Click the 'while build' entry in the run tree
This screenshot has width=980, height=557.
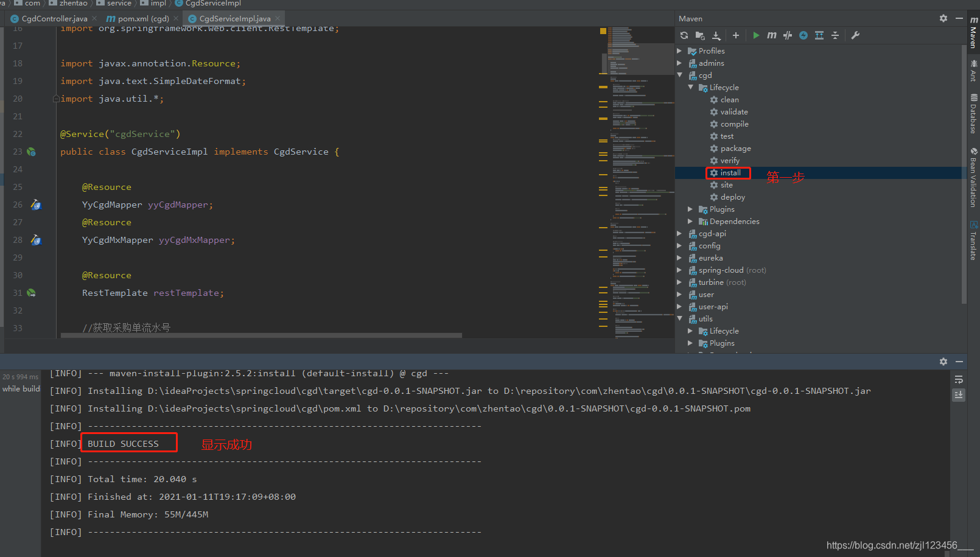tap(21, 388)
